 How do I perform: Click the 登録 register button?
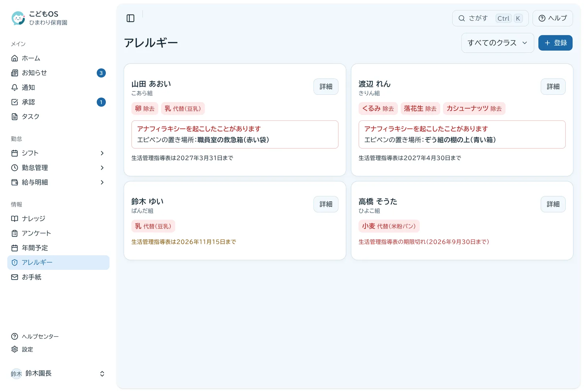click(555, 43)
